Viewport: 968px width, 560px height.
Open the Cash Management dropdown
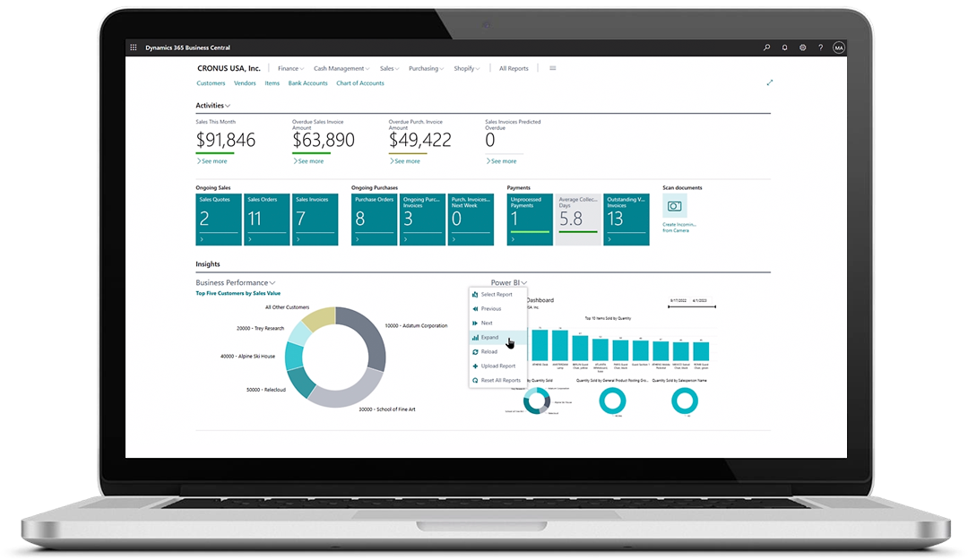[341, 68]
